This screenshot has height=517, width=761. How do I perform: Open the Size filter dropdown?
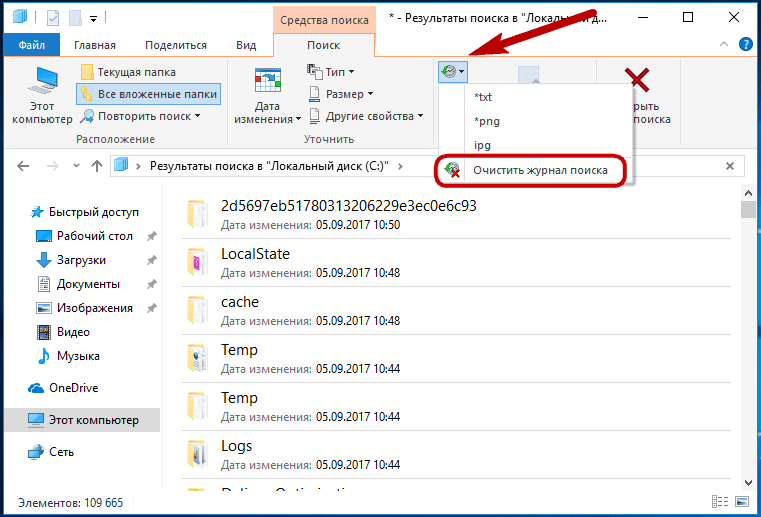point(341,94)
